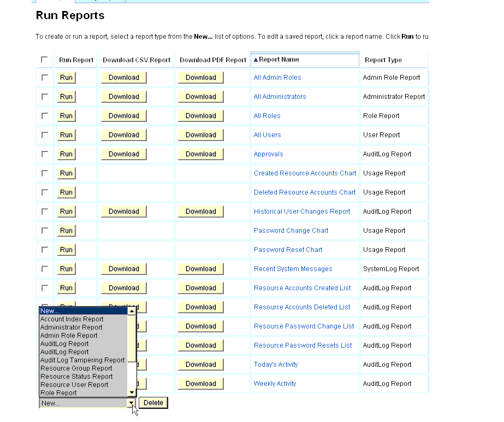Download PDF for Recent System Messages

point(201,269)
